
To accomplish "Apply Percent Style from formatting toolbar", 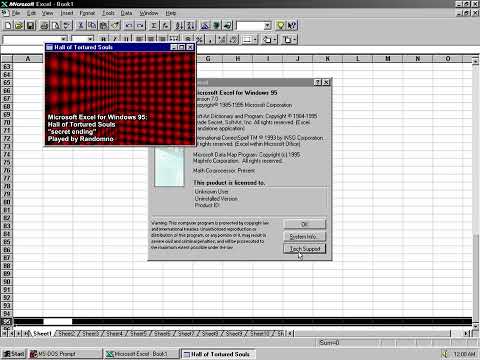I will 199,40.
